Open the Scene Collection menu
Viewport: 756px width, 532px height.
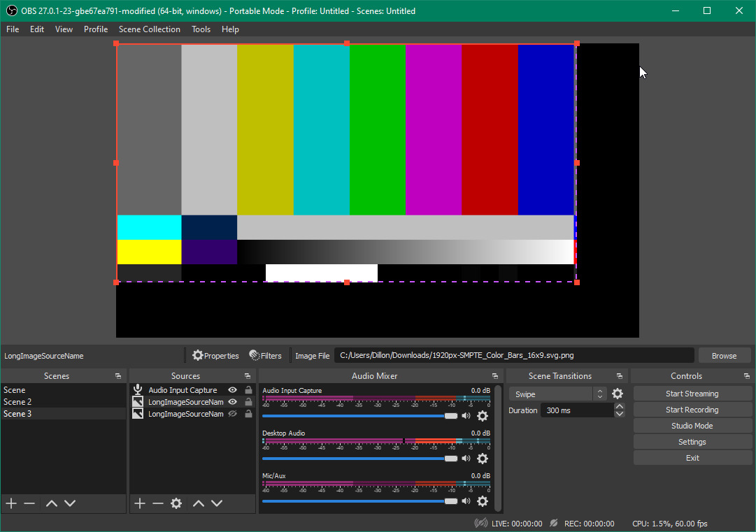click(149, 29)
